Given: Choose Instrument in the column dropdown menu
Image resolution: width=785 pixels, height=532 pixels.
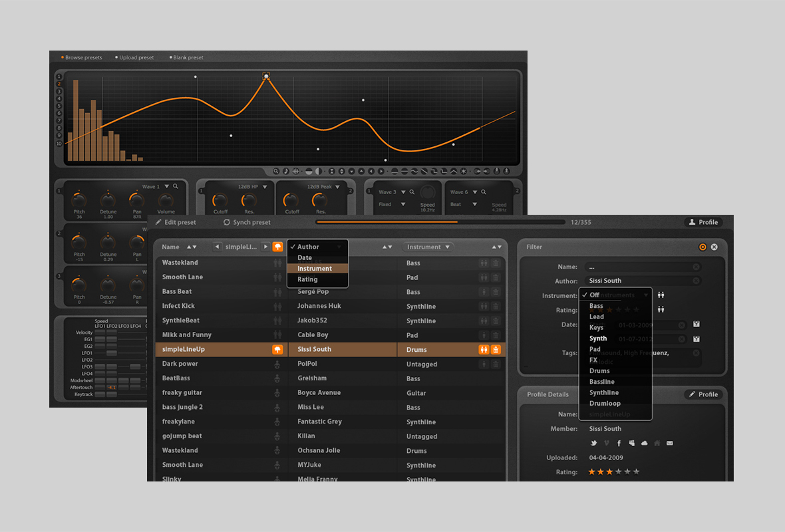Looking at the screenshot, I should [317, 268].
